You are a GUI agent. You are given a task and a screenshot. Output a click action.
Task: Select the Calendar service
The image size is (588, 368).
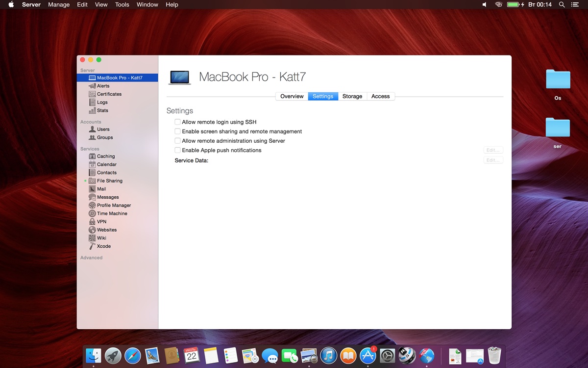point(103,164)
